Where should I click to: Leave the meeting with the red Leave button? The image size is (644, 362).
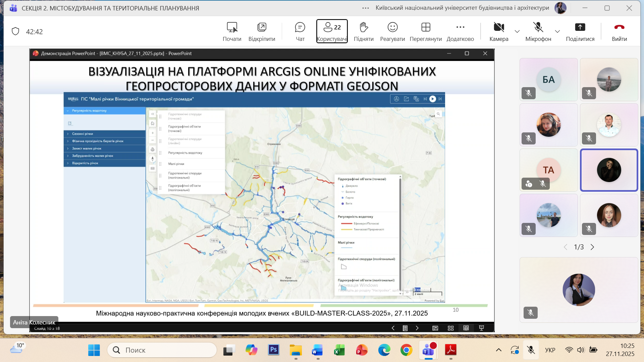(x=619, y=32)
